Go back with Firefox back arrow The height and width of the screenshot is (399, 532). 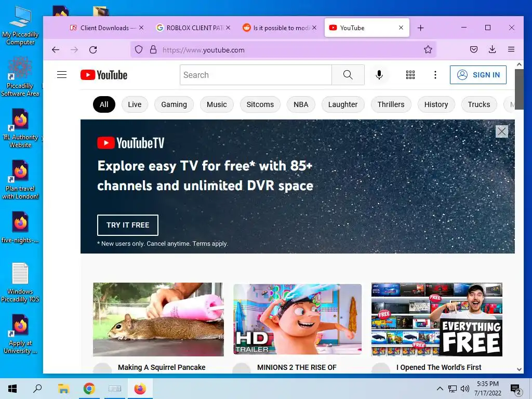tap(56, 50)
